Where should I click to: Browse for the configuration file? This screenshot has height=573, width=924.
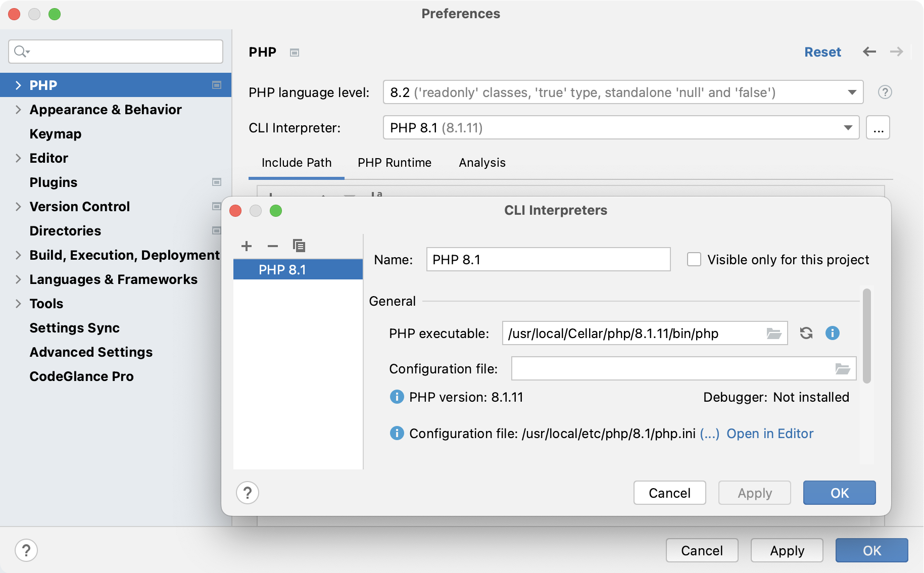(x=842, y=369)
